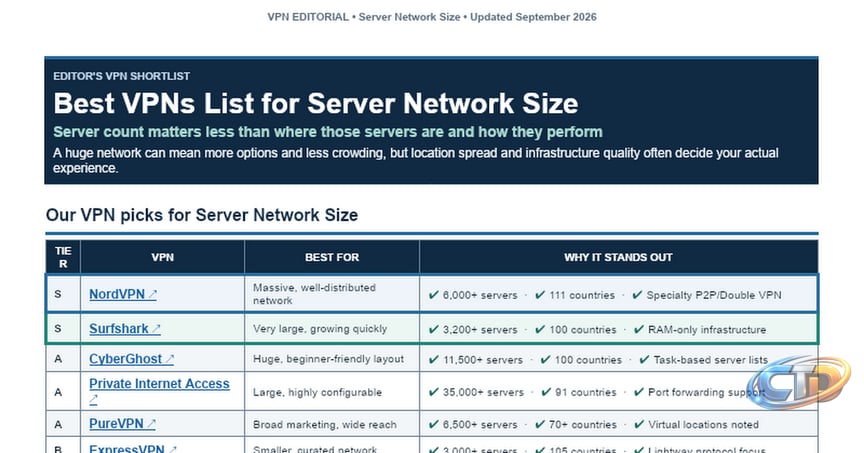864x453 pixels.
Task: Open the CyberGhost link
Action: [x=131, y=359]
